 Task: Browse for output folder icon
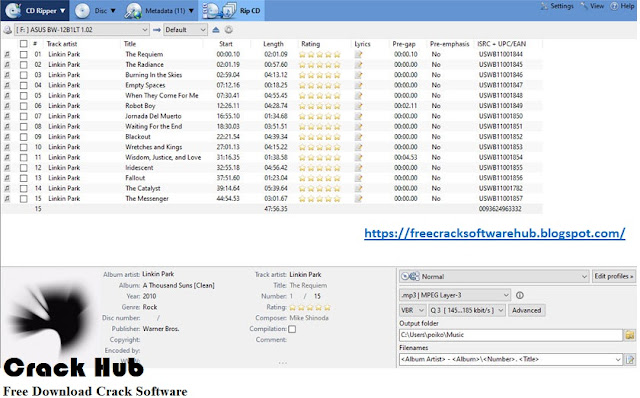tap(630, 335)
